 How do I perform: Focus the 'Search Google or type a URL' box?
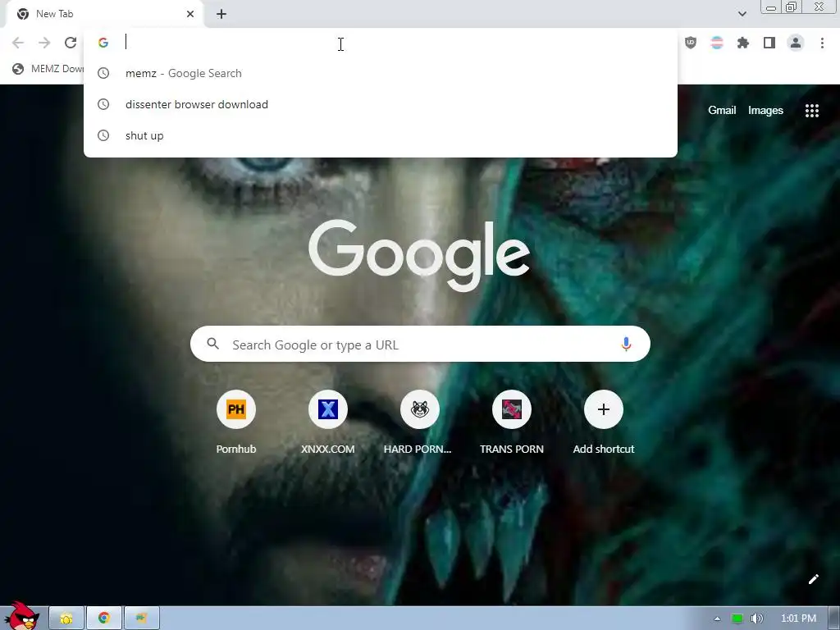click(420, 344)
